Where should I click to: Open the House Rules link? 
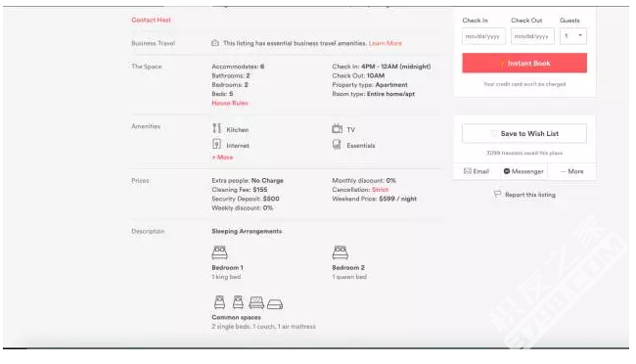coord(230,103)
